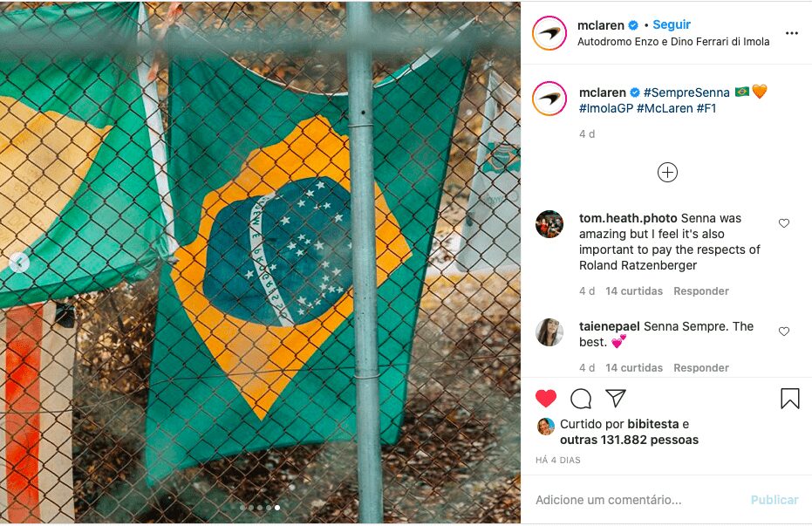Open the #SempreSenna hashtag

(686, 92)
